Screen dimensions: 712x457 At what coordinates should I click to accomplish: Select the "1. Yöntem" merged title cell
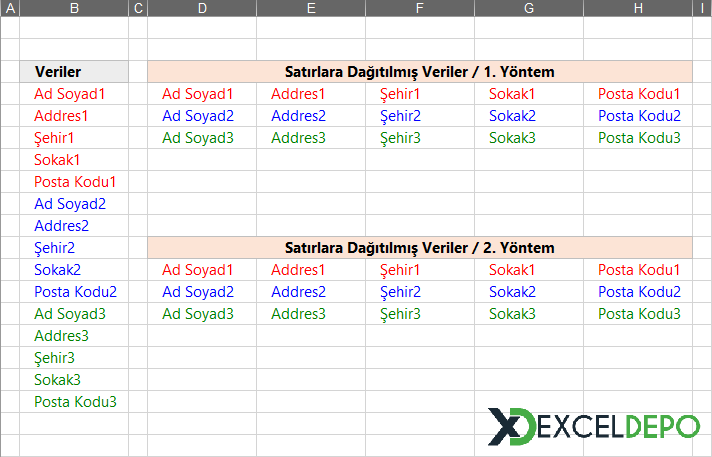click(419, 72)
